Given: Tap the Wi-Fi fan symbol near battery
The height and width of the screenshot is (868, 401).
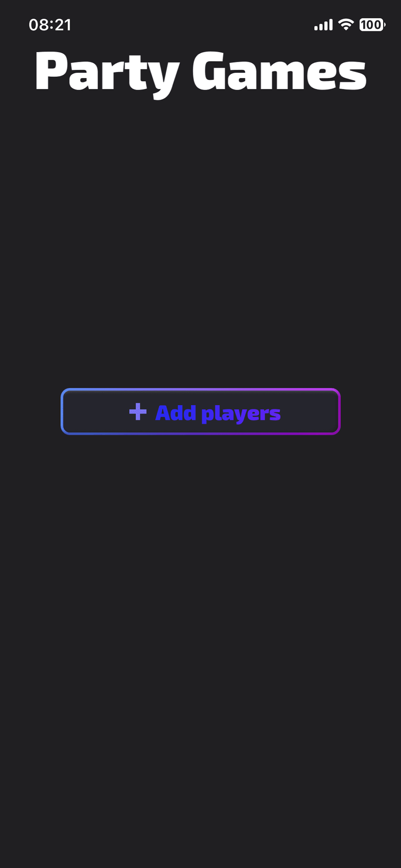Looking at the screenshot, I should tap(346, 25).
